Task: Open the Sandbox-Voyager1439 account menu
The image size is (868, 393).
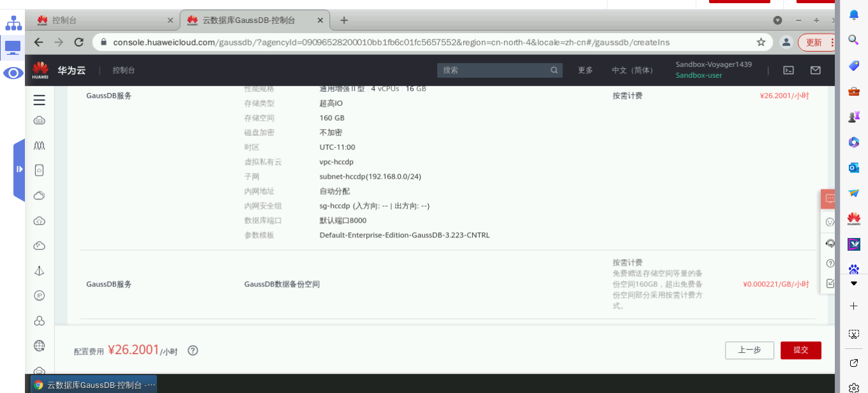Action: coord(714,64)
